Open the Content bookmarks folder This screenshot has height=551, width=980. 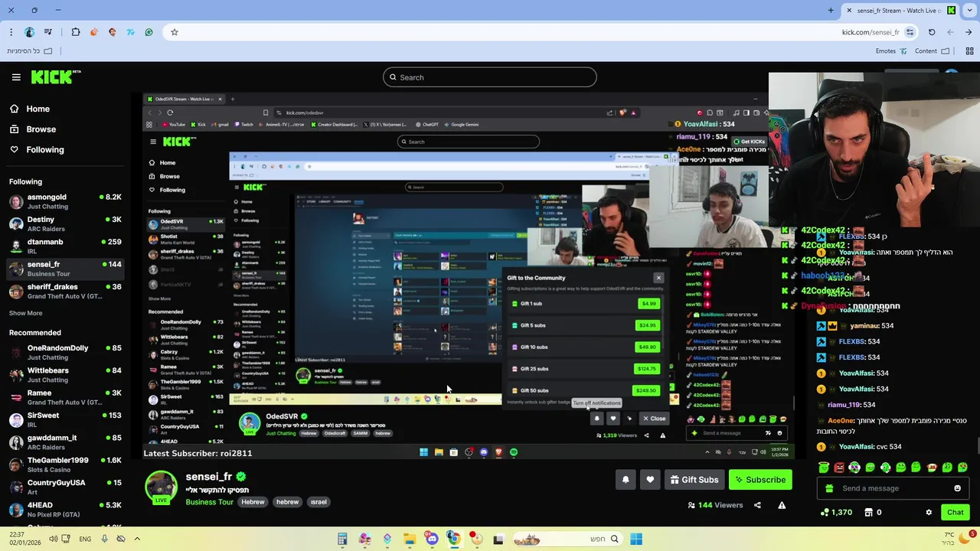(933, 51)
